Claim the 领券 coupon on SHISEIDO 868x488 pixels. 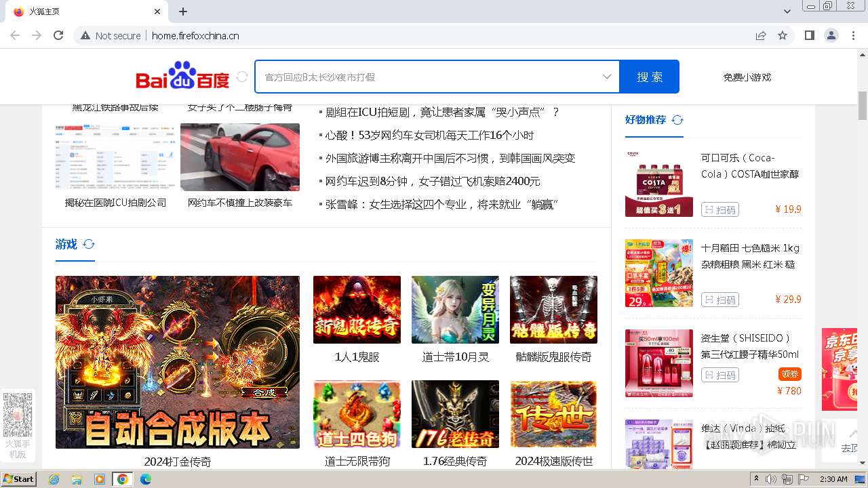pyautogui.click(x=790, y=374)
